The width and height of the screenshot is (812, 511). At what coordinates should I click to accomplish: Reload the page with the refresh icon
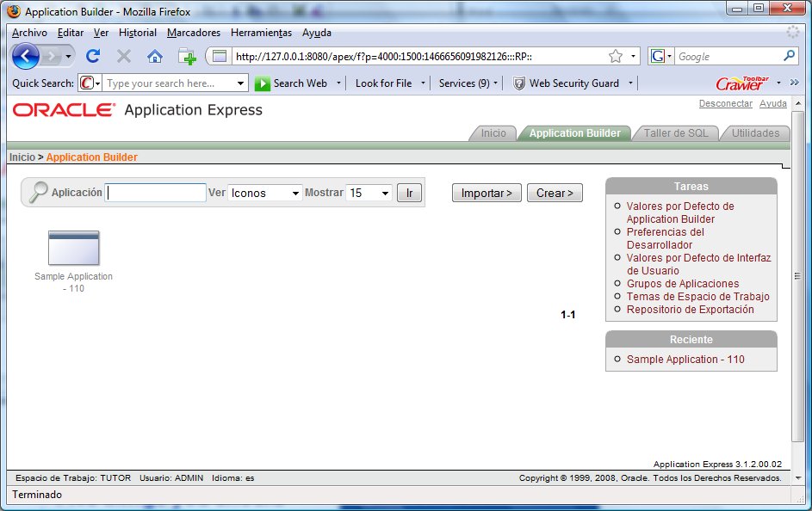93,56
